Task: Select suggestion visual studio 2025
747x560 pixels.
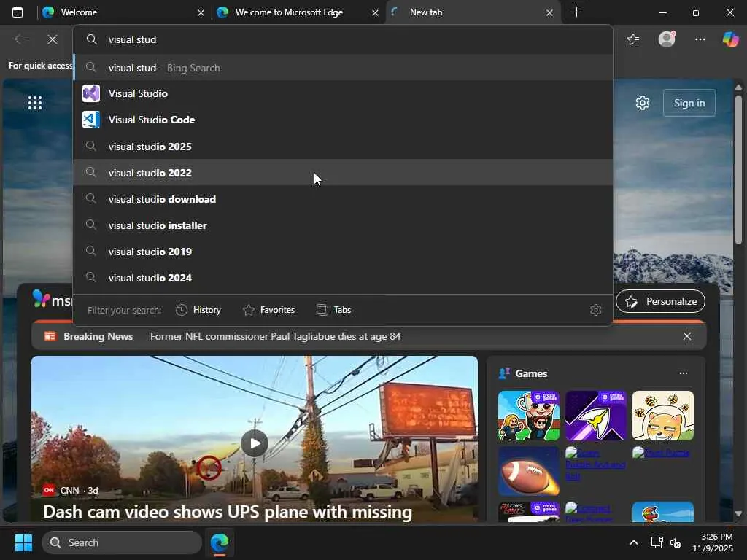Action: coord(343,147)
